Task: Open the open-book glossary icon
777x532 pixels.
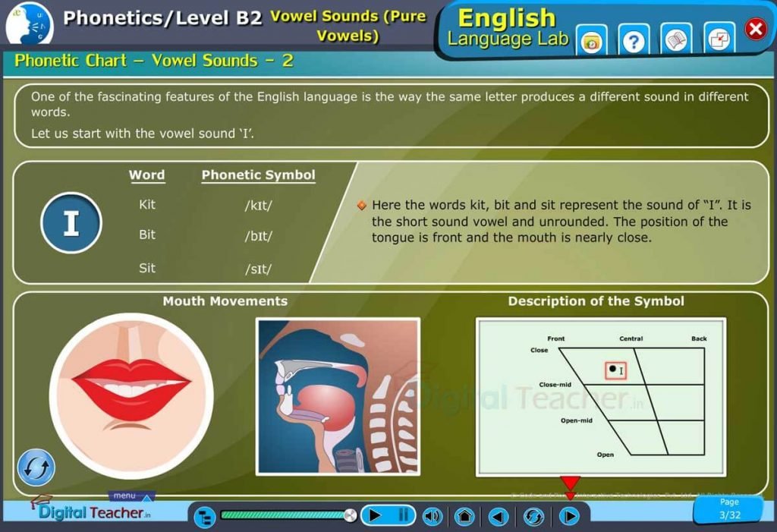Action: [676, 41]
